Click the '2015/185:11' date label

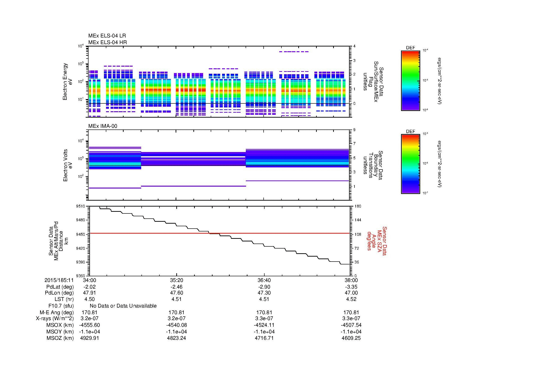click(59, 280)
